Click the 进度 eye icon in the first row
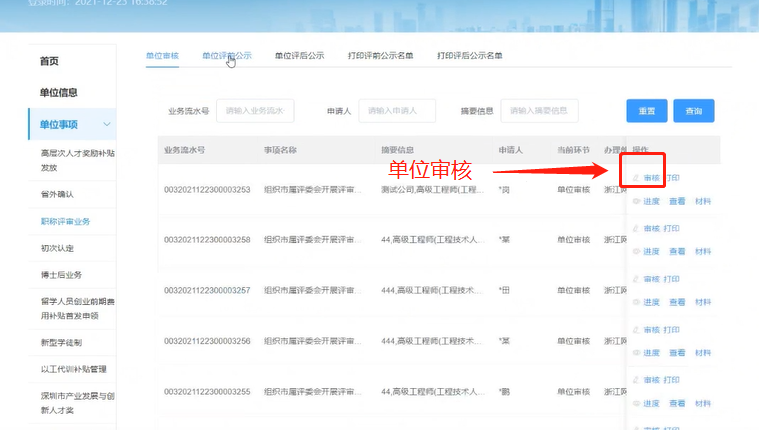Viewport: 759px width, 430px height. [x=636, y=201]
